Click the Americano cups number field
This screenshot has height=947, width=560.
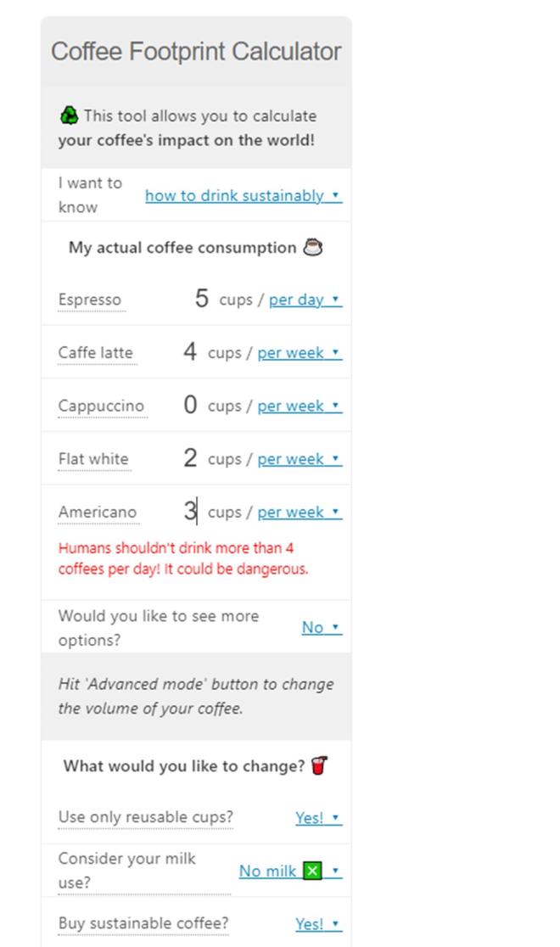[190, 512]
